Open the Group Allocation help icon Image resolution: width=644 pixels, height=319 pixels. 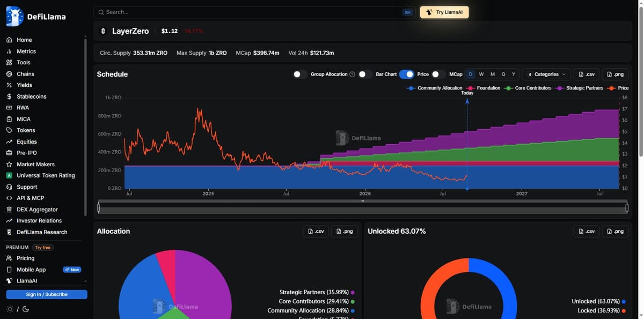(352, 75)
